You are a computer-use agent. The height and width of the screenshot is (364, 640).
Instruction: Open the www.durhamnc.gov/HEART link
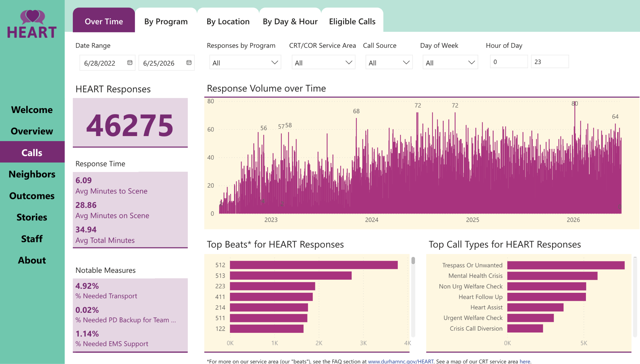click(x=401, y=361)
